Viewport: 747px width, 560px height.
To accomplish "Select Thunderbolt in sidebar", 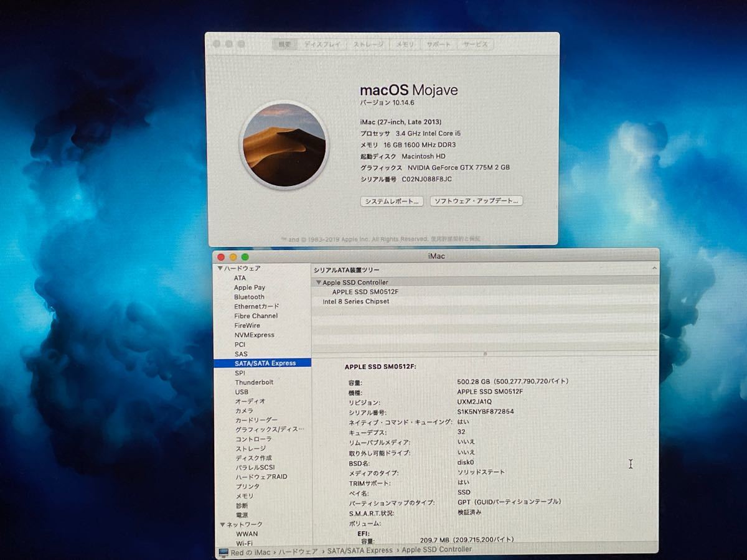I will click(254, 382).
